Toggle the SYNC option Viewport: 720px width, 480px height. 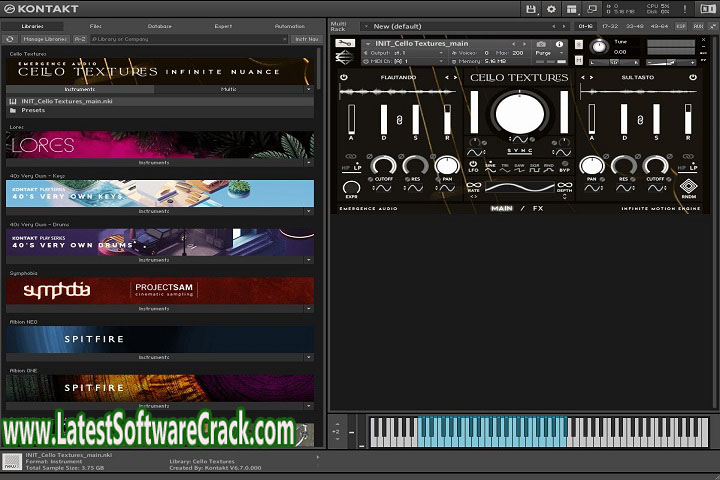pos(519,151)
